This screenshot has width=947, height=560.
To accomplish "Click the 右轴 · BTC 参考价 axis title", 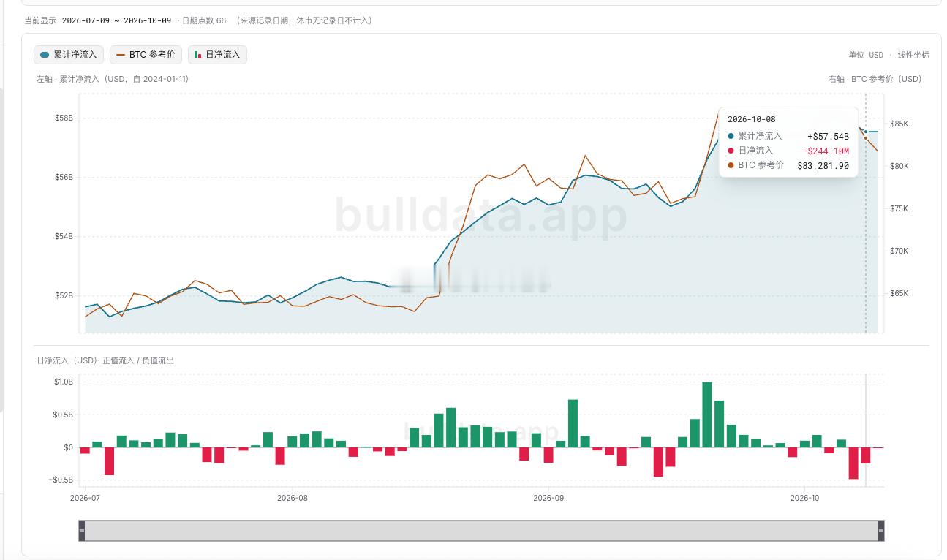I will tap(875, 79).
